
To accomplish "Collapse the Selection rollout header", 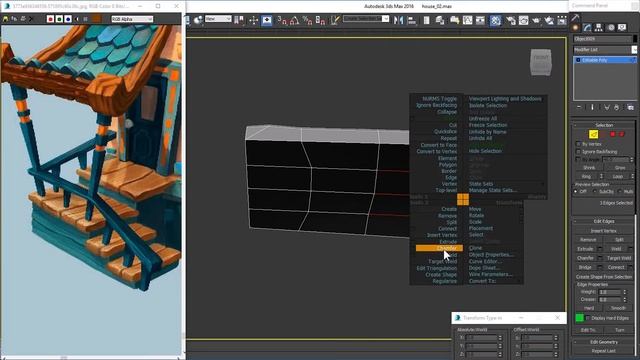I will 604,125.
